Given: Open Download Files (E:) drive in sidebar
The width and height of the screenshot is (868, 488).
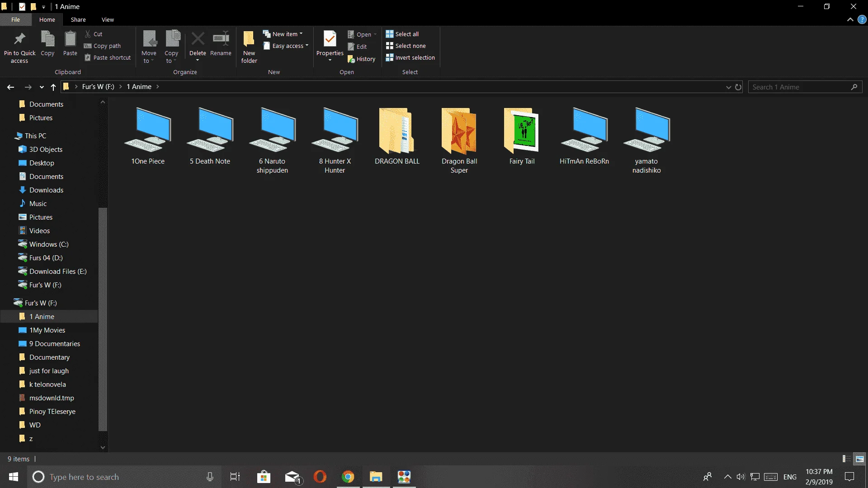Looking at the screenshot, I should pyautogui.click(x=58, y=271).
